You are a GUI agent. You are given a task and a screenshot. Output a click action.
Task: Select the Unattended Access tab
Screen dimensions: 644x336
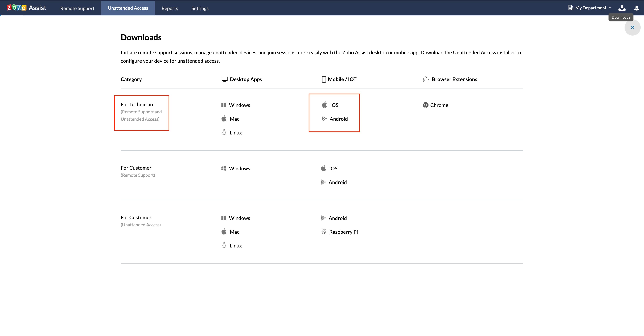point(128,8)
